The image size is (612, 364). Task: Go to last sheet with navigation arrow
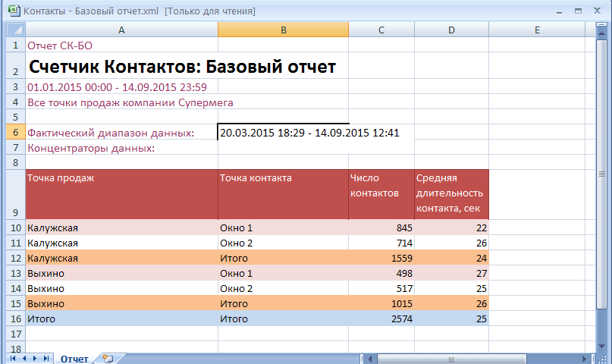pyautogui.click(x=46, y=358)
